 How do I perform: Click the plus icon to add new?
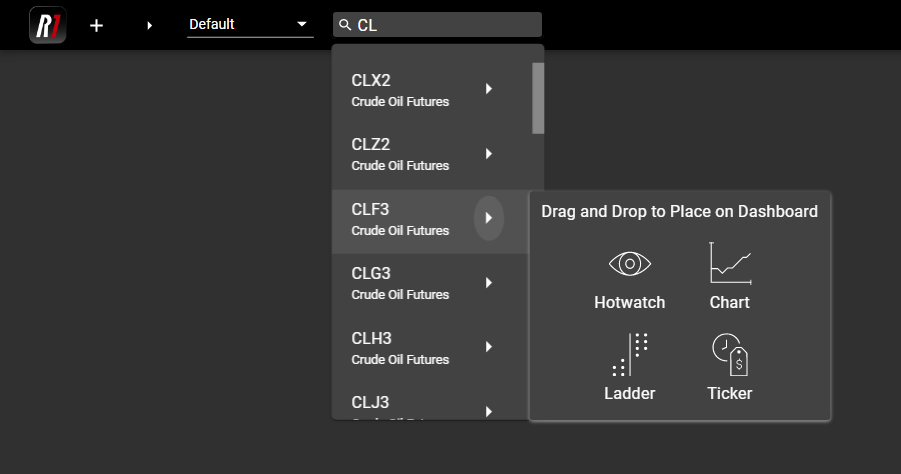[96, 25]
